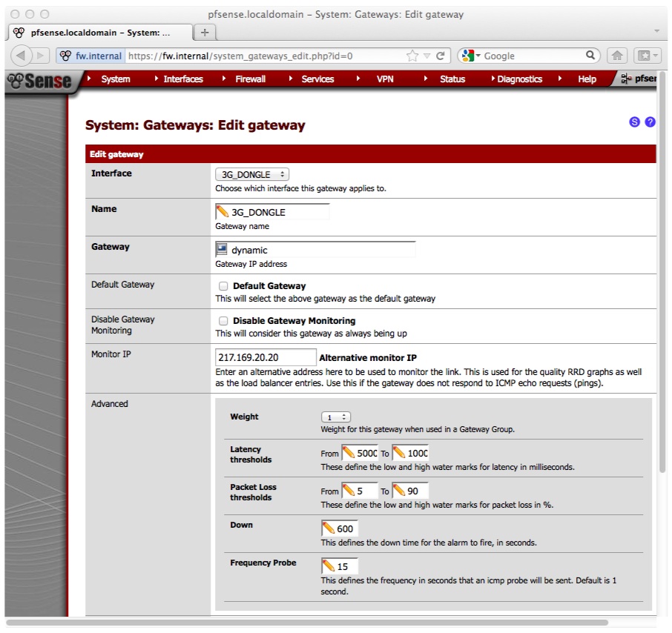The width and height of the screenshot is (672, 633).
Task: Open the Firewall menu
Action: [x=250, y=79]
